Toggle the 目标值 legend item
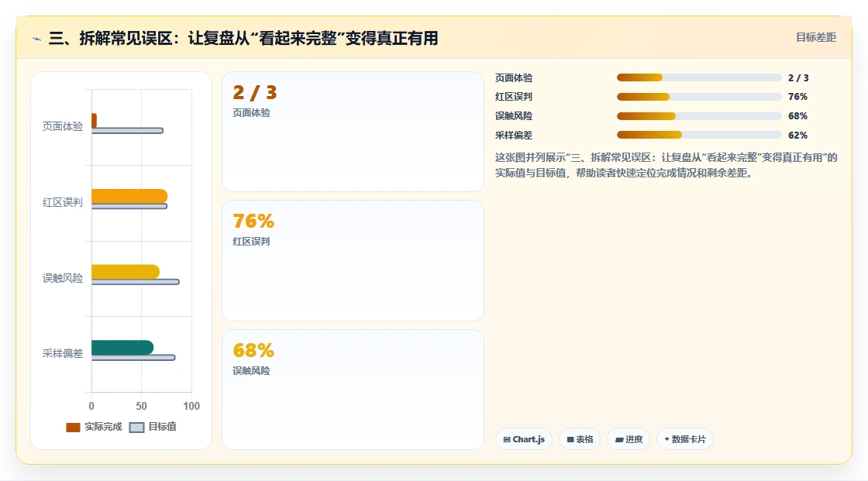The width and height of the screenshot is (868, 481). (153, 427)
